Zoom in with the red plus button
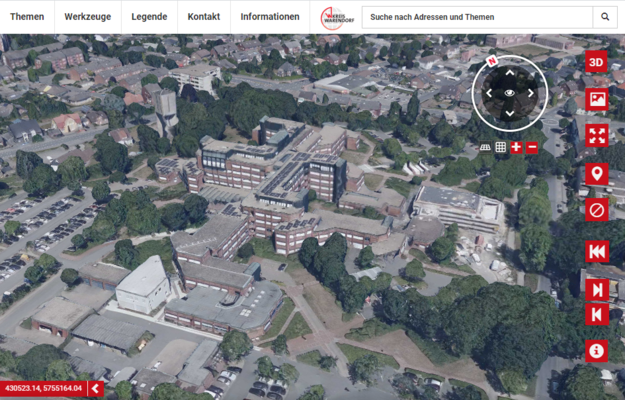 [516, 147]
